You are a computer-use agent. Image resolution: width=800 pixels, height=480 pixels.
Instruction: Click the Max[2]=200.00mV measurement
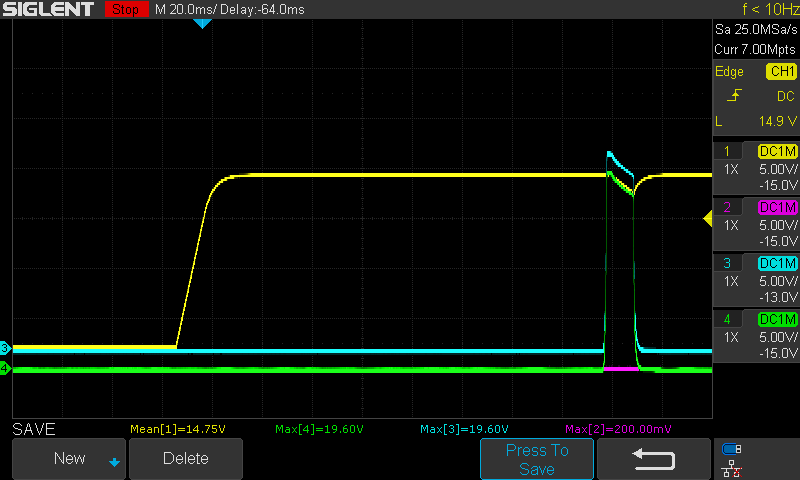coord(618,429)
